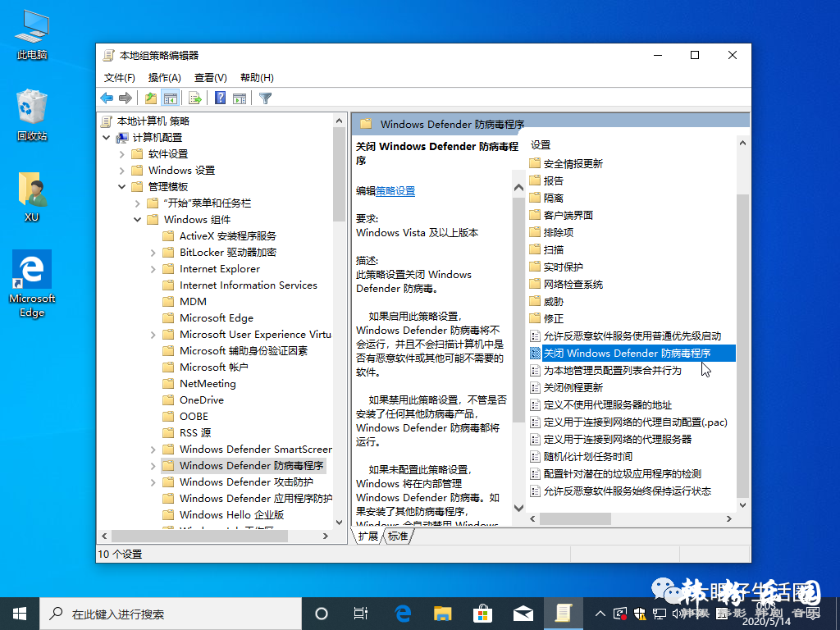The image size is (840, 630).
Task: Click the Help question mark toolbar icon
Action: [x=220, y=98]
